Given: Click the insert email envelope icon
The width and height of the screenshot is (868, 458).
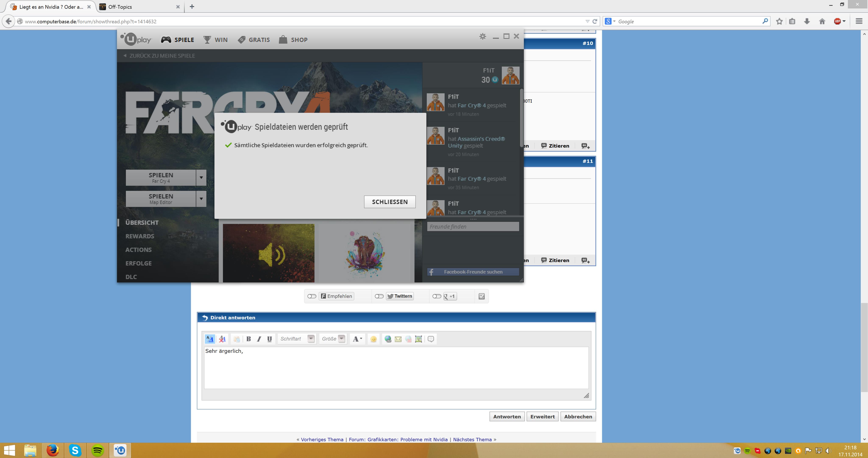Looking at the screenshot, I should [398, 339].
